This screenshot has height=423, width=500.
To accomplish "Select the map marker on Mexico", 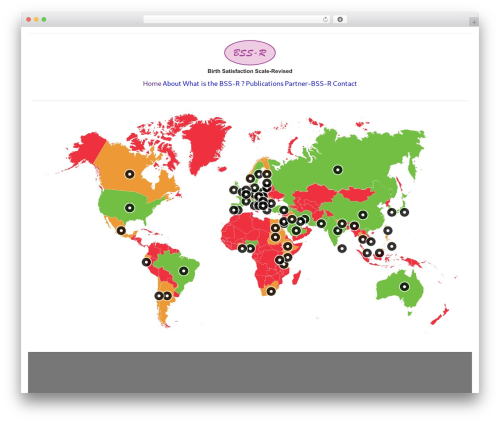I will 121,230.
